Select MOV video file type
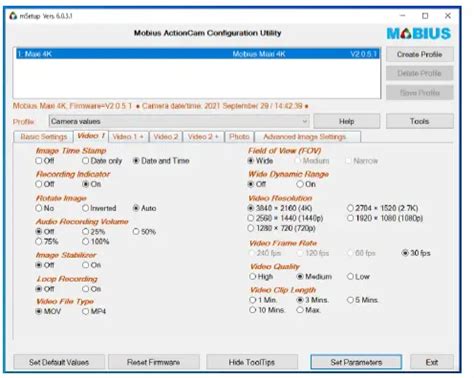Screen dimensions: 474x378 coord(48,311)
